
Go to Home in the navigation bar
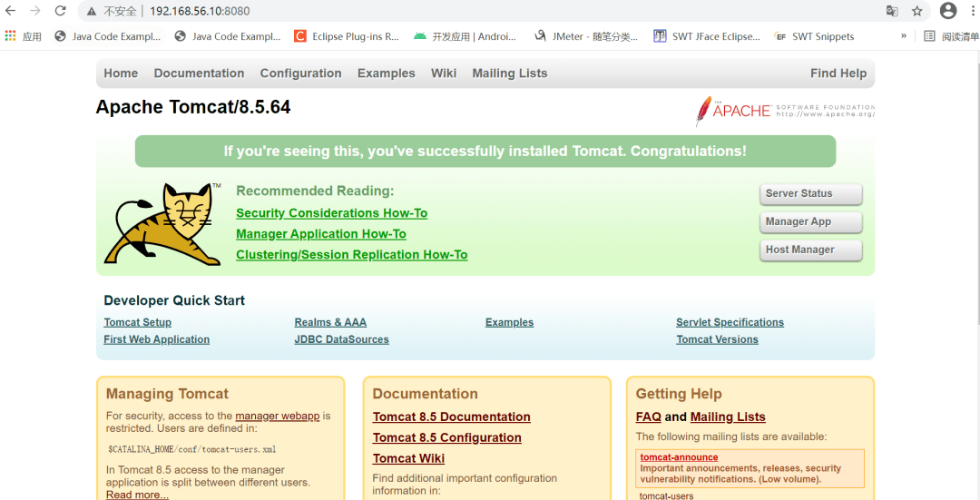click(x=121, y=74)
